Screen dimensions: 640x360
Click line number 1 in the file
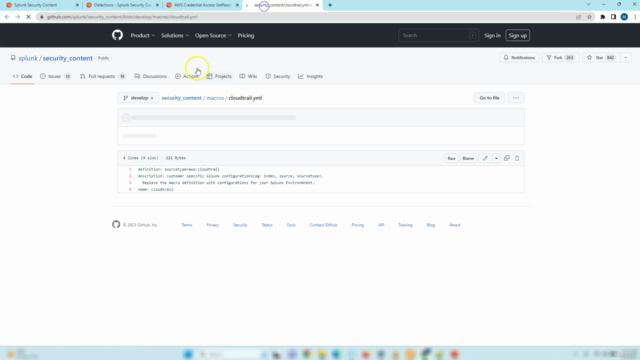(x=130, y=169)
